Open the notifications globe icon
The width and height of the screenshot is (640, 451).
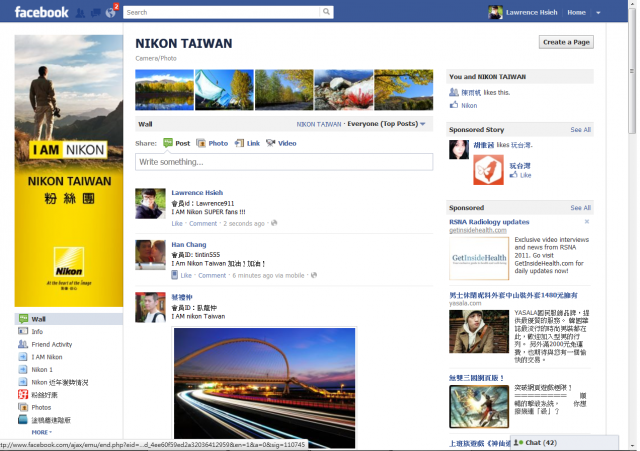pos(110,13)
